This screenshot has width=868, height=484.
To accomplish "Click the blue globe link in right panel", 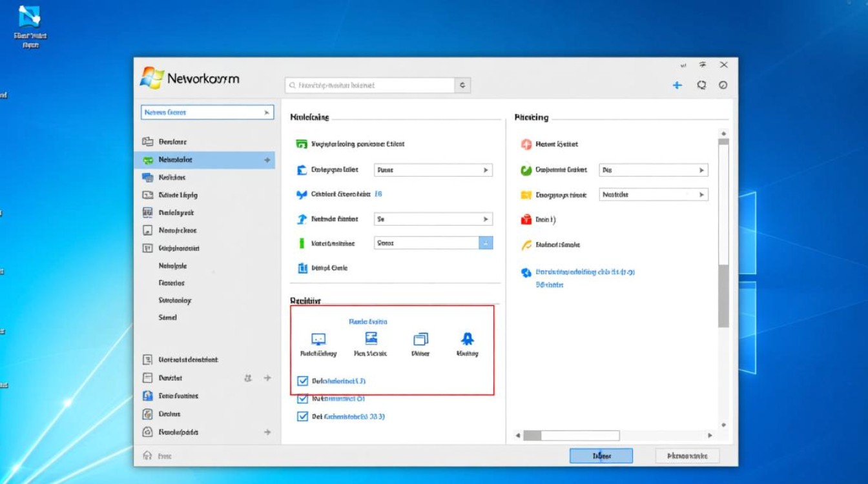I will (526, 273).
